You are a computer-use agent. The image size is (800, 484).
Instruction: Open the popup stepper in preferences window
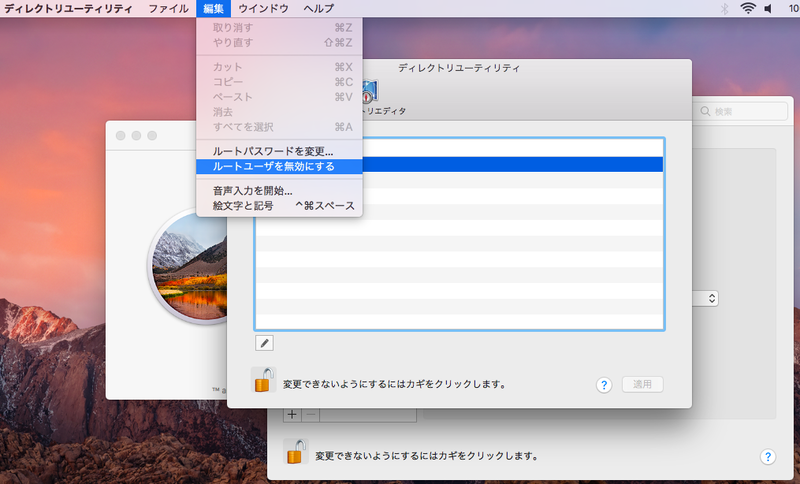point(711,298)
